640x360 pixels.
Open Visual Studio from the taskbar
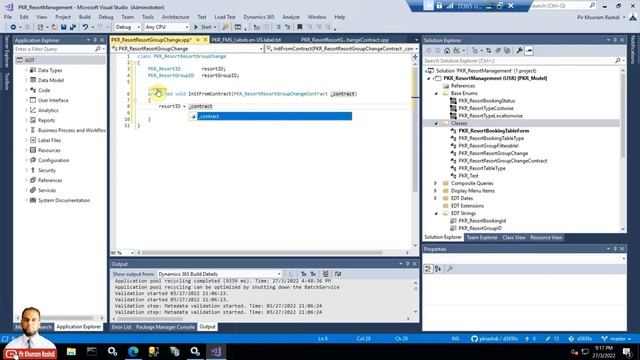[216, 351]
